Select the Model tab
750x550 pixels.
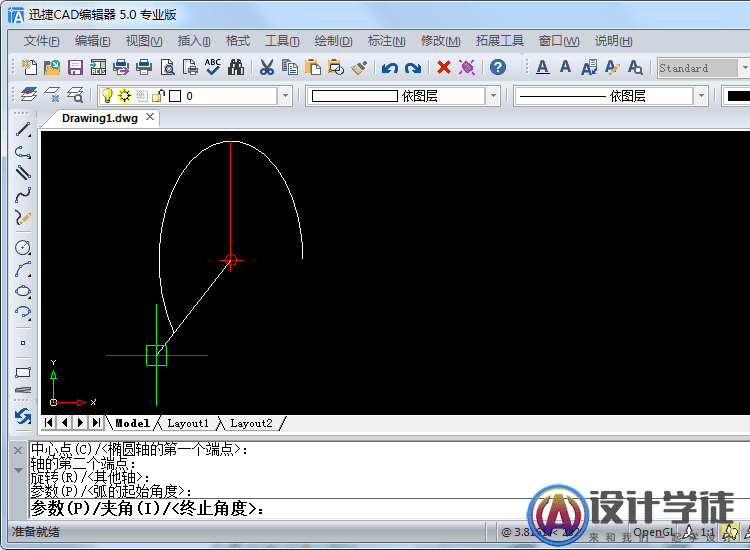click(x=132, y=423)
